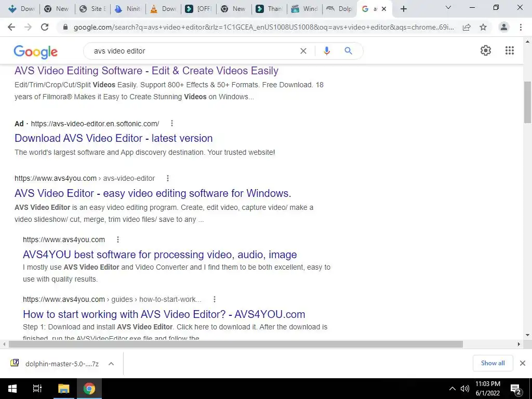Go to the Google homepage logo
Image resolution: width=532 pixels, height=399 pixels.
pos(36,51)
